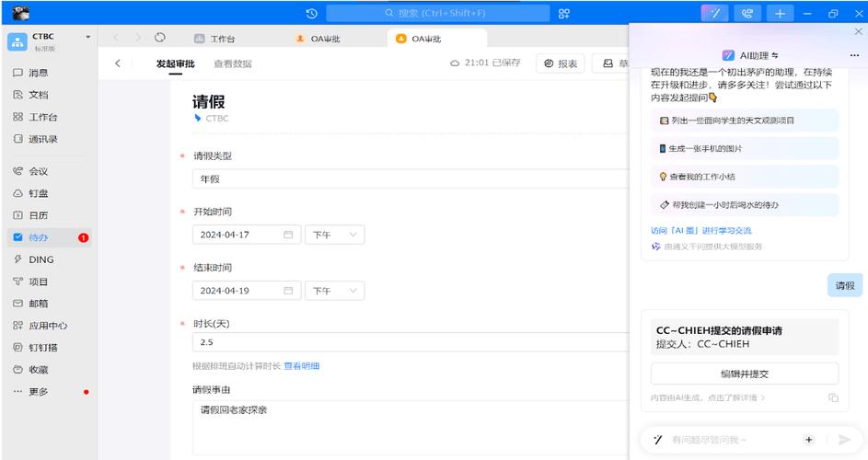Viewport: 868px width, 460px height.
Task: Click the plus attachment icon in chat input
Action: [809, 440]
